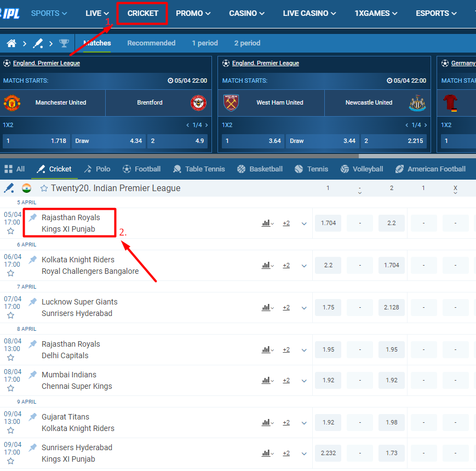
Task: Open statistics for Mumbai Indians match
Action: point(267,381)
